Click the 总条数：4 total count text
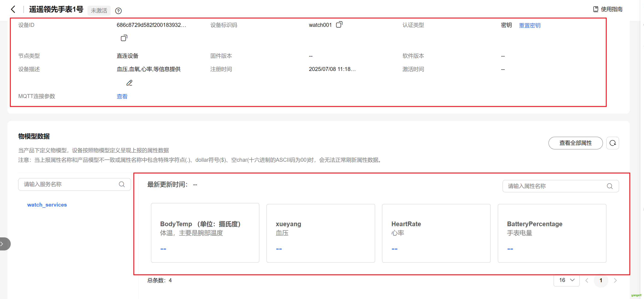This screenshot has width=644, height=299. click(159, 280)
